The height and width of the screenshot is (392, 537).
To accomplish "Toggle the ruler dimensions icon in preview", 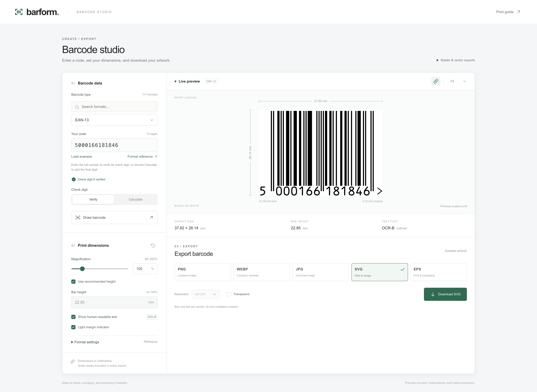I will click(x=436, y=81).
